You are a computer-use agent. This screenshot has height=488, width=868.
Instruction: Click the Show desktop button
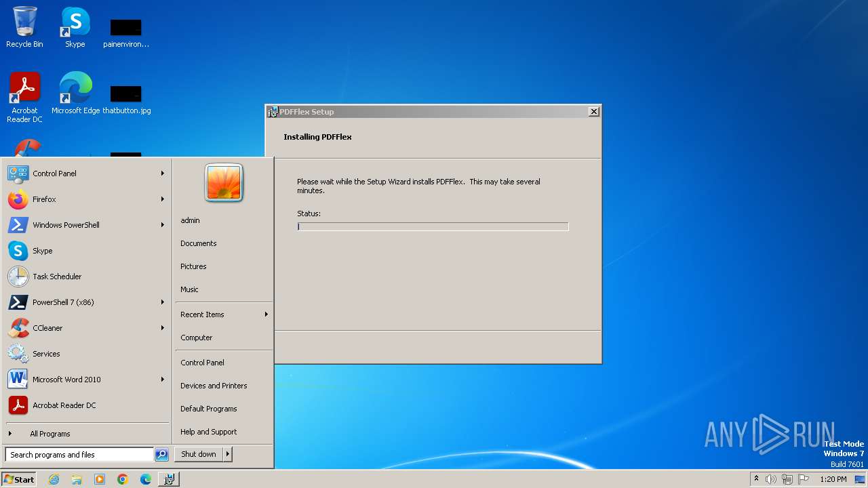(x=860, y=479)
